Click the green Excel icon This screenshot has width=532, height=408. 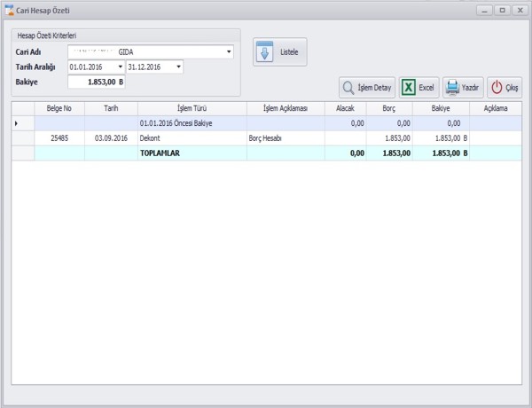[x=408, y=88]
